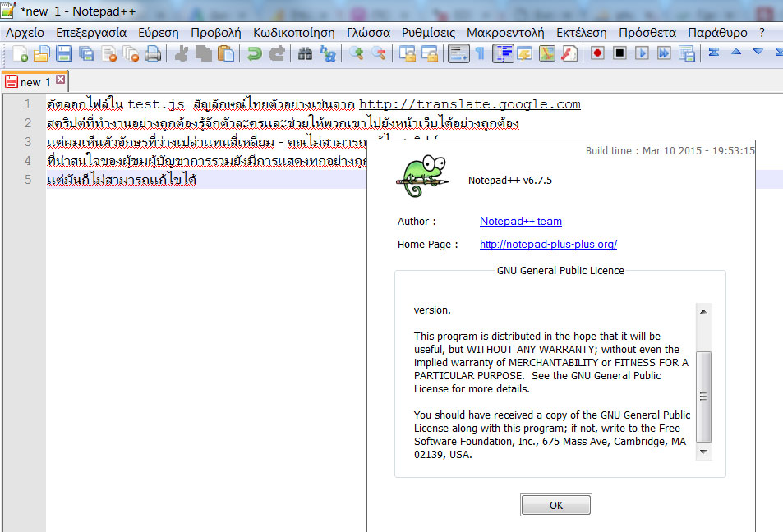The image size is (783, 532).
Task: Click the Play recorded macro icon
Action: coord(642,53)
